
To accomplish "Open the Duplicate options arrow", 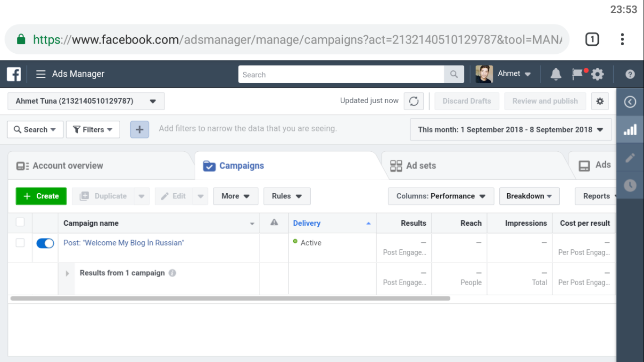I will point(141,196).
